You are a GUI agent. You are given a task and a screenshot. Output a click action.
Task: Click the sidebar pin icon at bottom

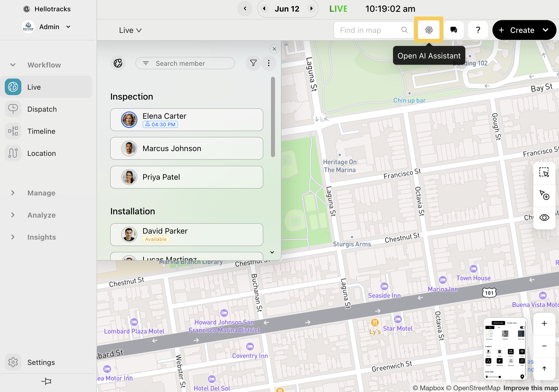46,381
